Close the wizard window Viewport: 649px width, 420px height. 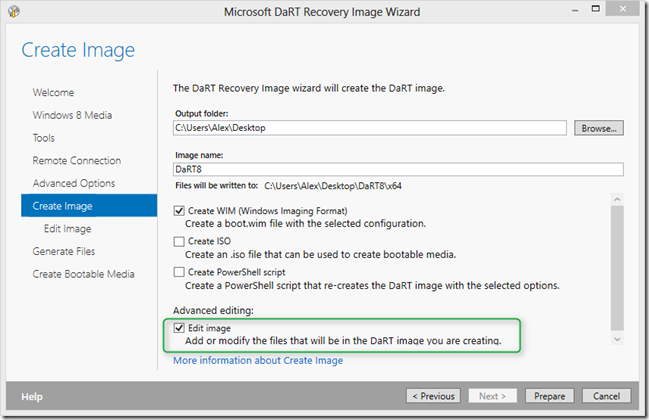click(x=623, y=9)
